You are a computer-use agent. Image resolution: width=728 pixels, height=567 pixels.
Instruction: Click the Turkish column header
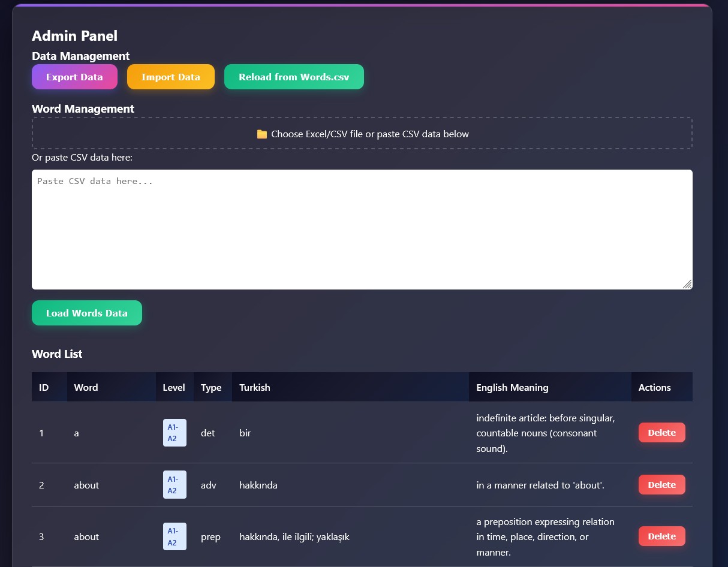click(255, 387)
